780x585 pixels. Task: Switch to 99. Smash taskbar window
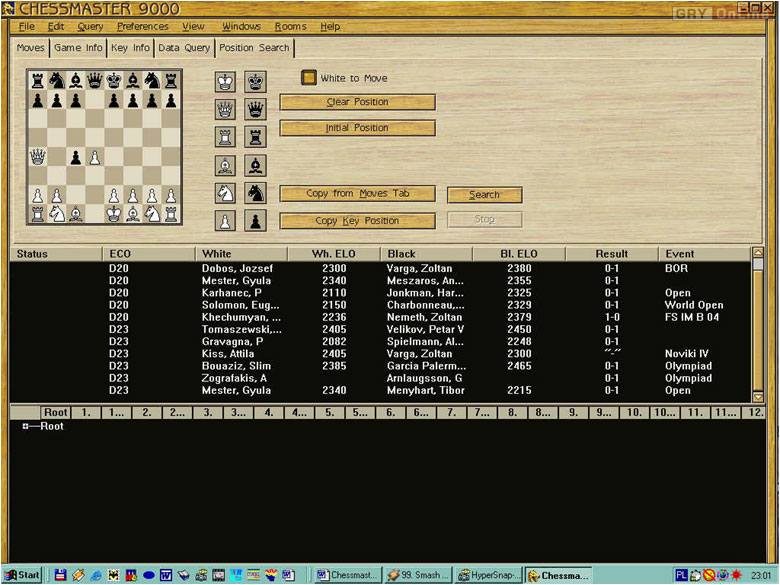pos(419,576)
